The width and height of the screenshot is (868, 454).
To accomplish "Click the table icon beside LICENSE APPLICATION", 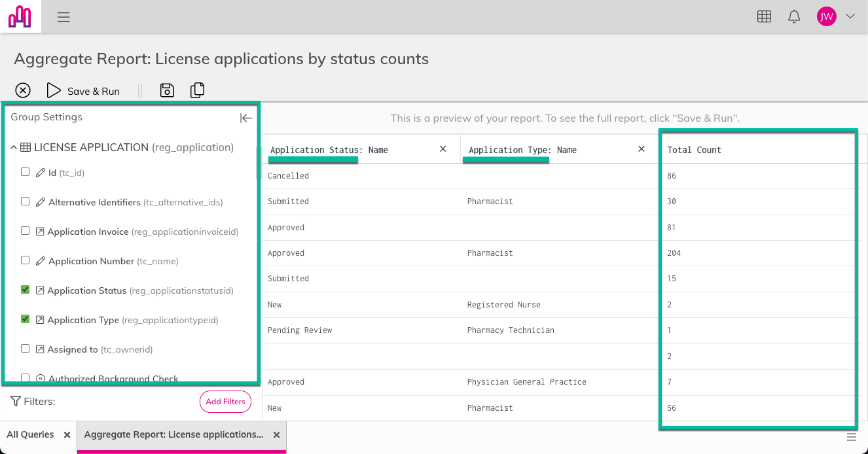I will point(26,148).
